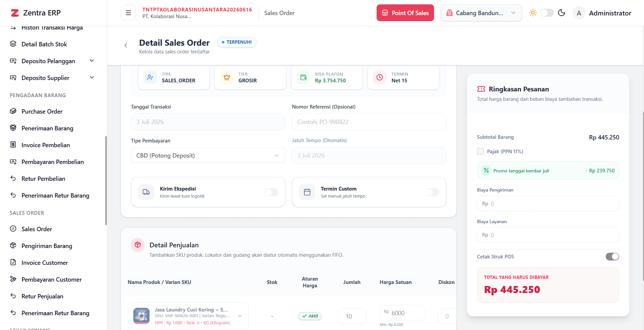Click the Purchase Order box icon
The width and height of the screenshot is (644, 330).
point(13,111)
